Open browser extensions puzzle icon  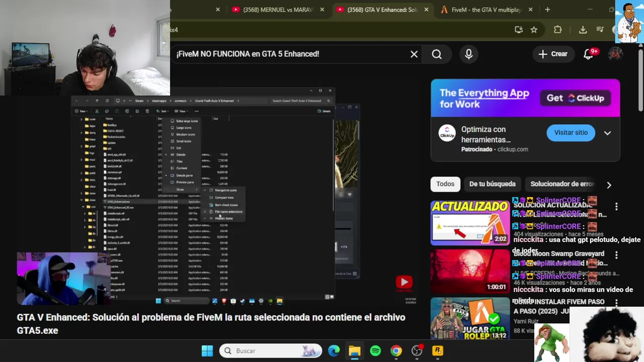(557, 30)
